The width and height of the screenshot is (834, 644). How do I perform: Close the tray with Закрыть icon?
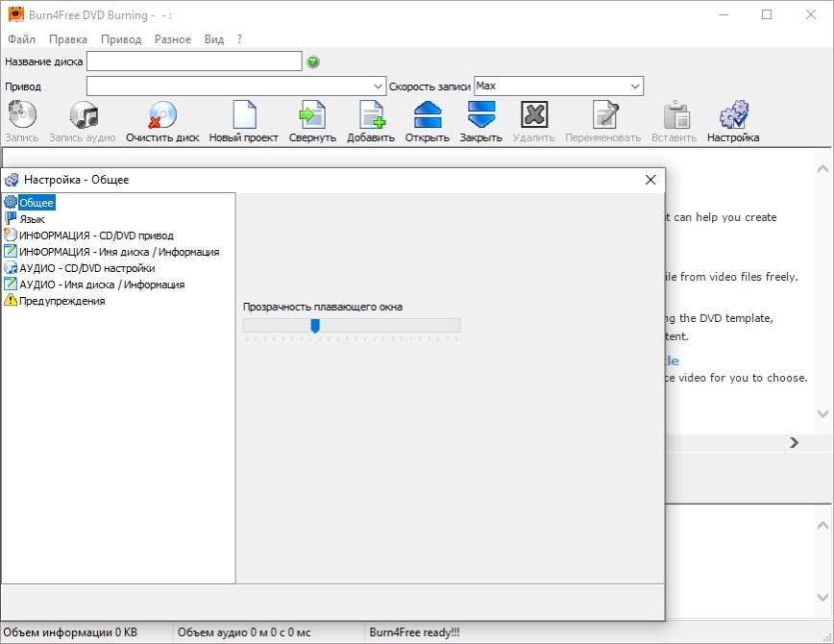pos(481,115)
